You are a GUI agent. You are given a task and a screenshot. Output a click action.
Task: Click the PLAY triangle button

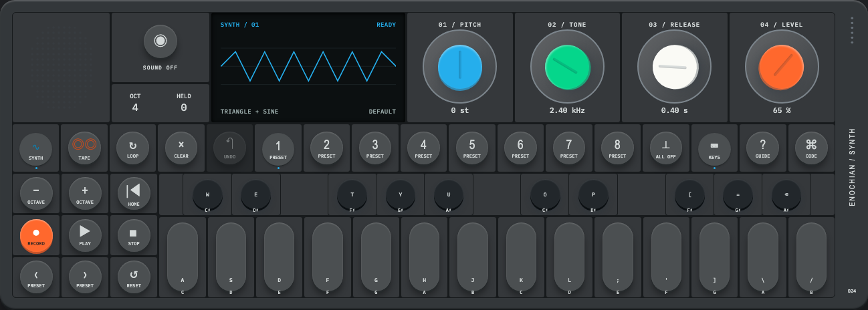85,235
